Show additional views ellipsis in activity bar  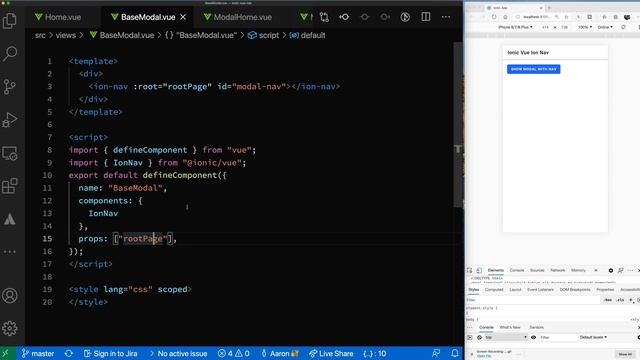click(x=10, y=252)
